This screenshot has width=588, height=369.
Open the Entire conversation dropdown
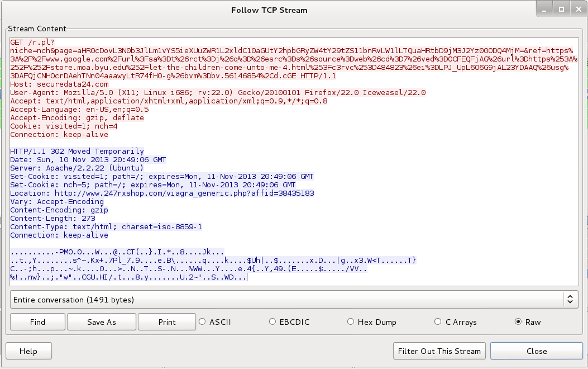(x=294, y=300)
